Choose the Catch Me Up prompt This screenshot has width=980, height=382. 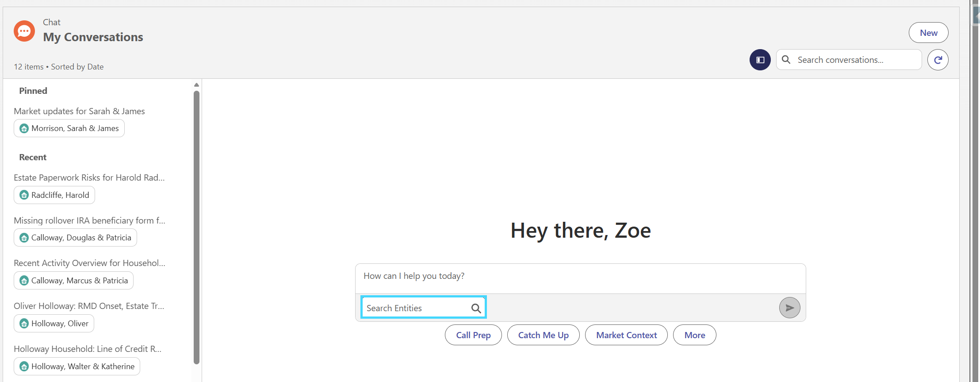544,335
